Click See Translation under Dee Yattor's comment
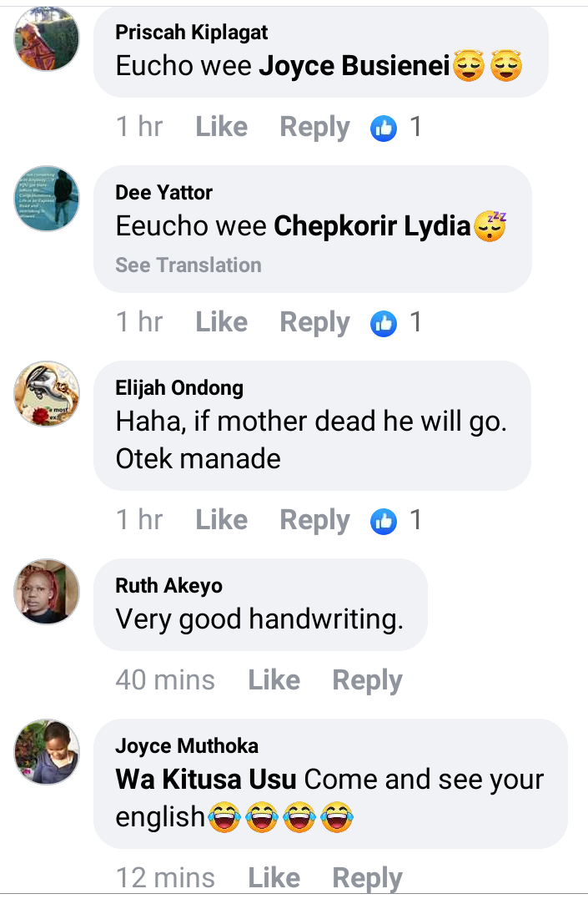This screenshot has height=909, width=588. 188,265
